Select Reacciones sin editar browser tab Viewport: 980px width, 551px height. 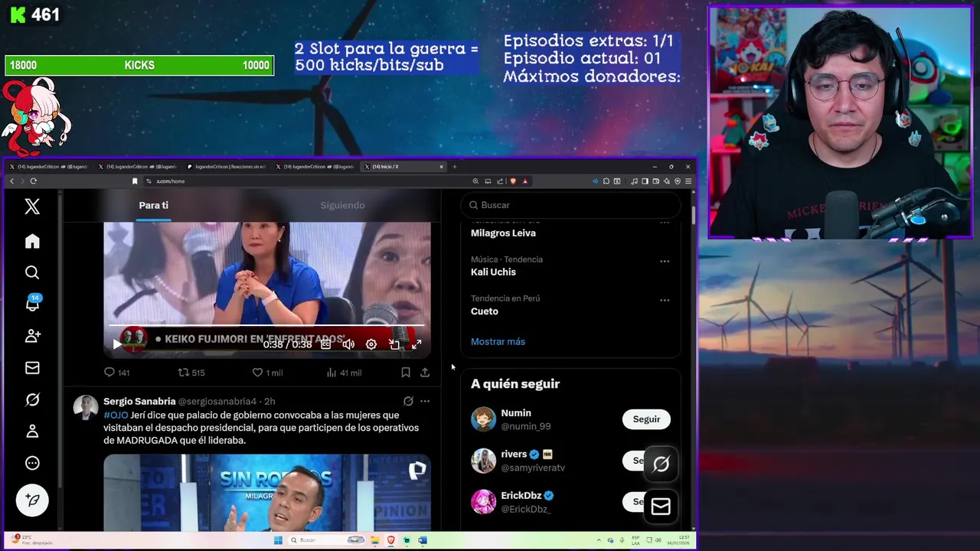(x=227, y=166)
